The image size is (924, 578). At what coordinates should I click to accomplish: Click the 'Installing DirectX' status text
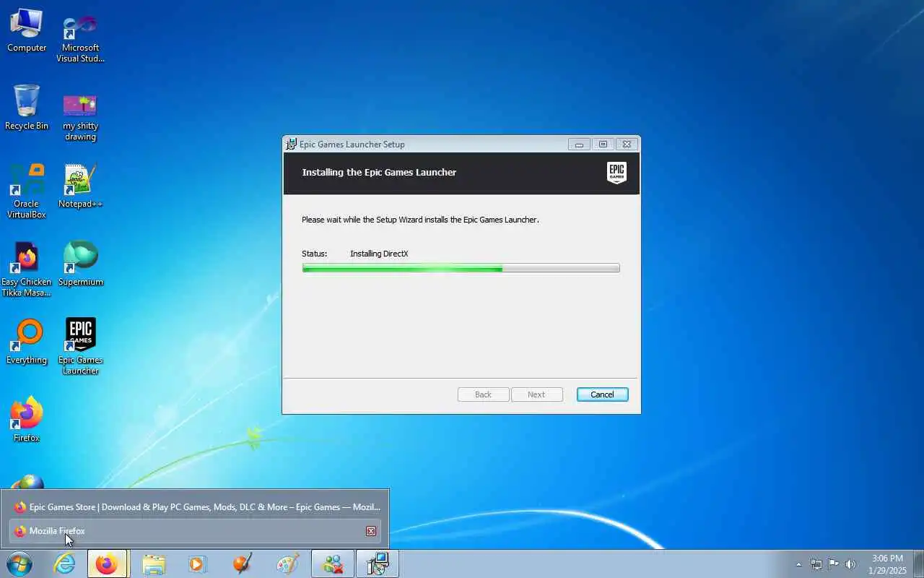(379, 254)
